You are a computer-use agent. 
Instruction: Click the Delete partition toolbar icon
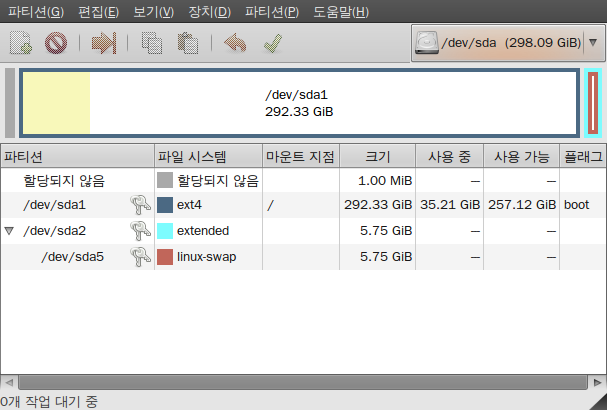click(x=55, y=43)
